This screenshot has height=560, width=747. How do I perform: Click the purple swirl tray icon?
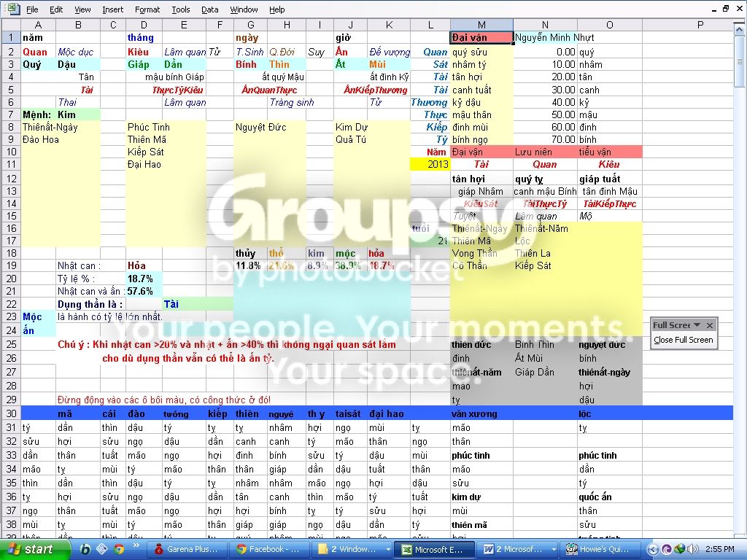pos(667,549)
